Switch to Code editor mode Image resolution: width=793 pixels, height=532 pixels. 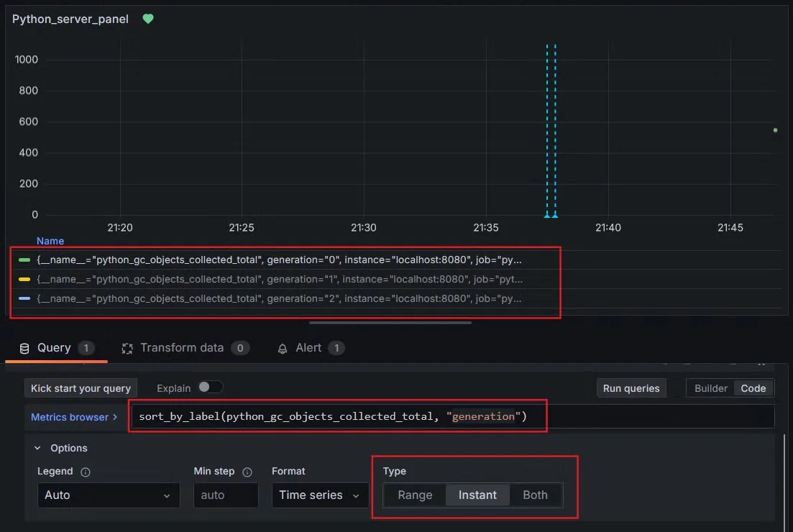click(x=753, y=388)
